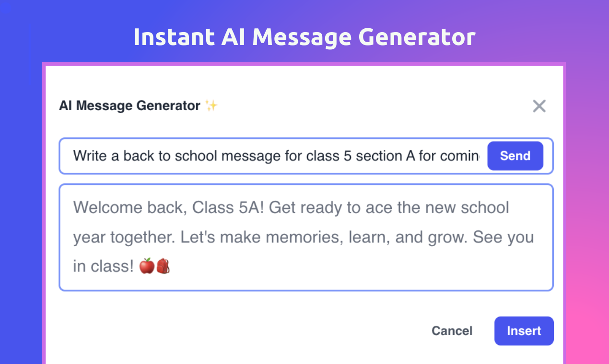
Task: Click the red apple emoji in message
Action: pos(147,266)
